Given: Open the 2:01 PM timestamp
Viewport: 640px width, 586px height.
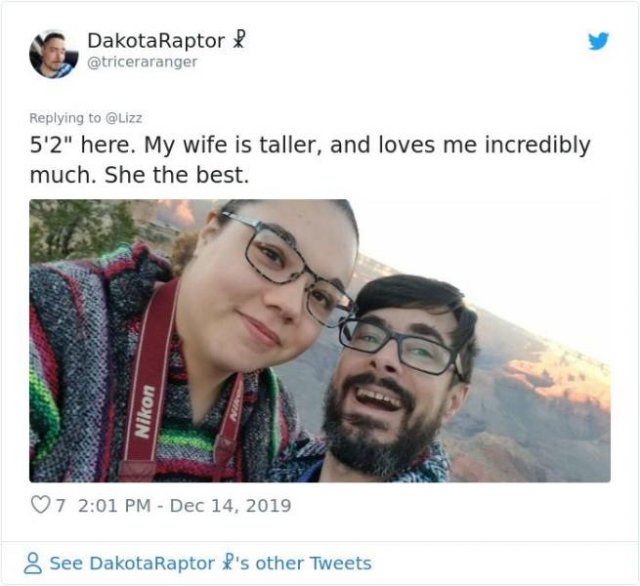Looking at the screenshot, I should point(112,506).
